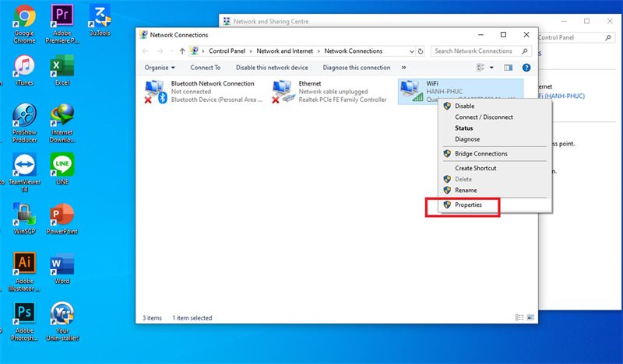Launch 3uTools desktop shortcut
Image resolution: width=623 pixels, height=364 pixels.
pos(100,21)
